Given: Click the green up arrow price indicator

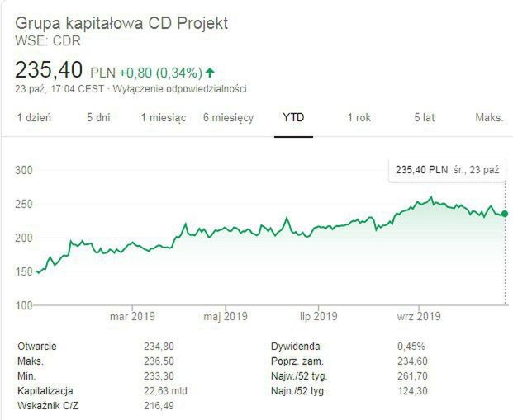Looking at the screenshot, I should (211, 72).
